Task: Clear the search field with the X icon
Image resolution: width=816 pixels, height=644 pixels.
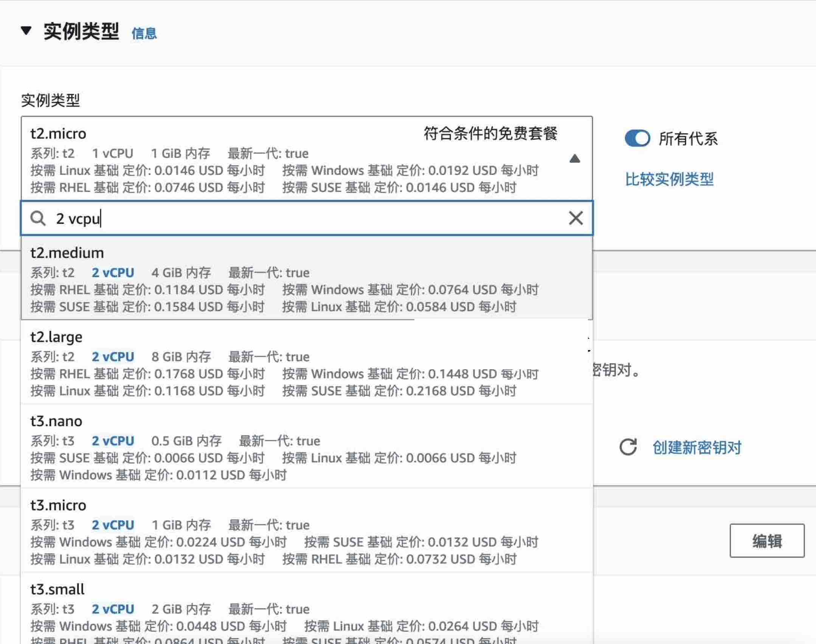Action: click(x=576, y=218)
